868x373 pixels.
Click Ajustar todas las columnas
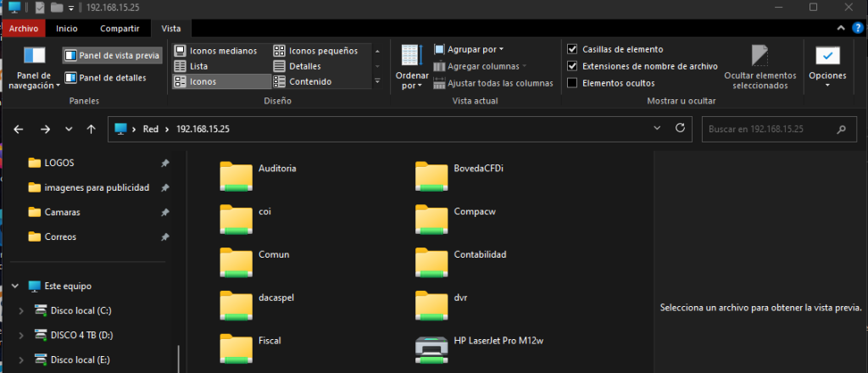point(493,83)
